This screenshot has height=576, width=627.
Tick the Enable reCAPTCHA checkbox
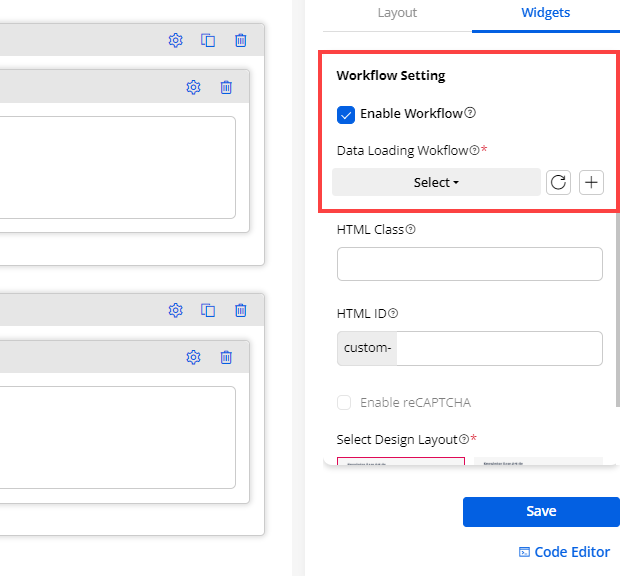[345, 403]
